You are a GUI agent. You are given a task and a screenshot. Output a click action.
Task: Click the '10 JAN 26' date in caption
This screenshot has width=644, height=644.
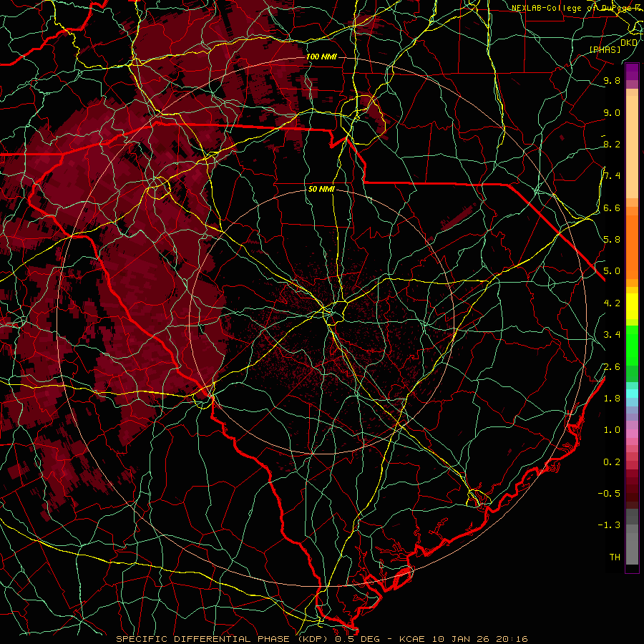point(460,639)
